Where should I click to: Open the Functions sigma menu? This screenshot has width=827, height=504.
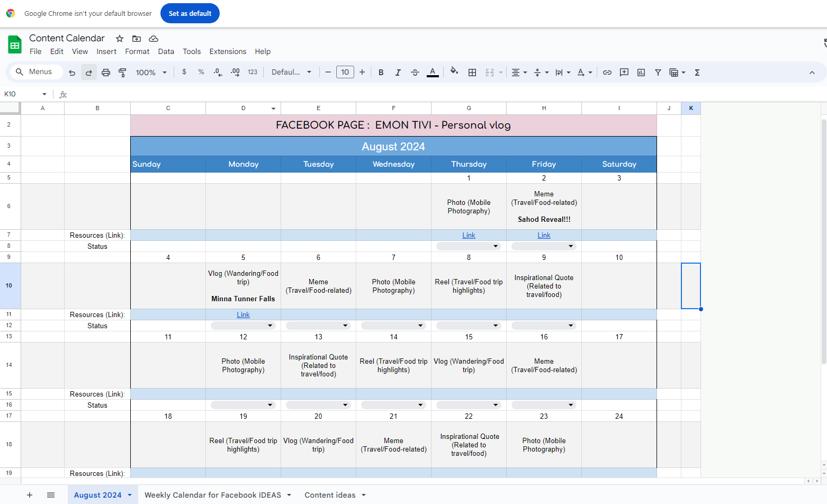[x=697, y=73]
